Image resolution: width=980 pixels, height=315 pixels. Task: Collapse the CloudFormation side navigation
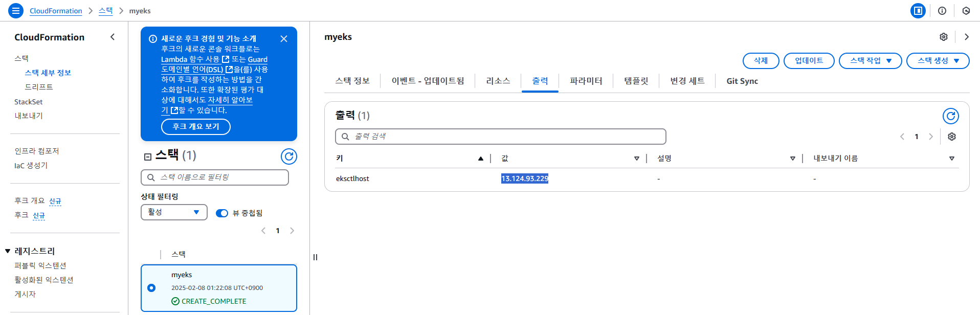pyautogui.click(x=113, y=37)
